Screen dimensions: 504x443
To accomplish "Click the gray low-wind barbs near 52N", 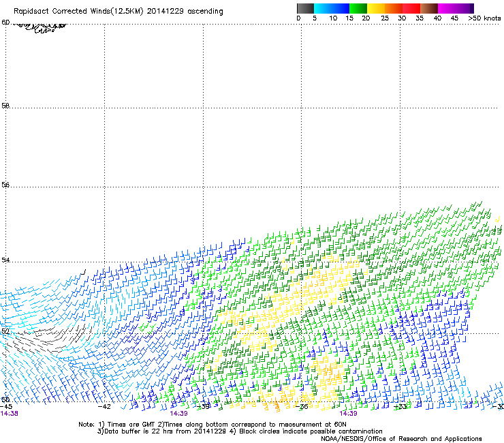I will click(48, 338).
